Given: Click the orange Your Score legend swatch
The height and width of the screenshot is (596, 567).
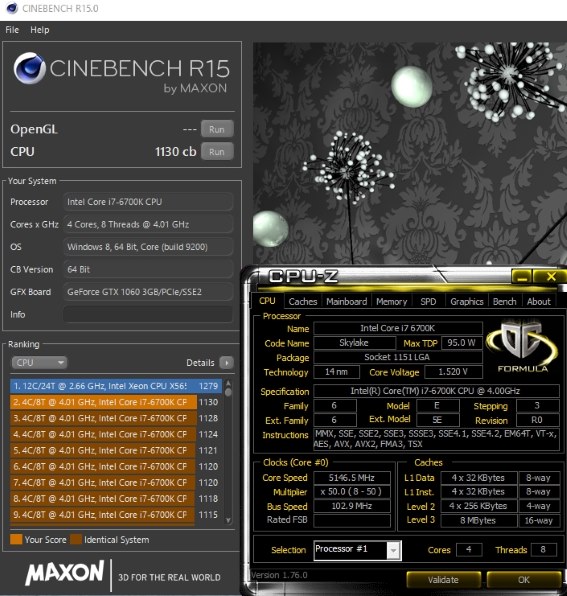Looking at the screenshot, I should [16, 539].
